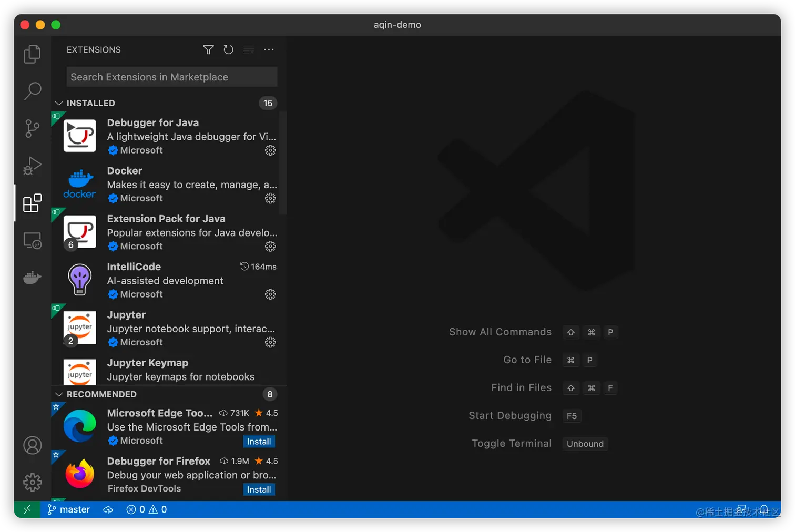Open the Docker view in activity bar
Screen dimensions: 795x532
32,277
